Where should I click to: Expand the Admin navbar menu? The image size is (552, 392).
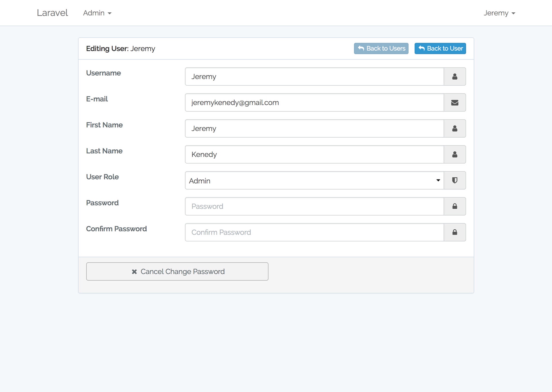97,13
